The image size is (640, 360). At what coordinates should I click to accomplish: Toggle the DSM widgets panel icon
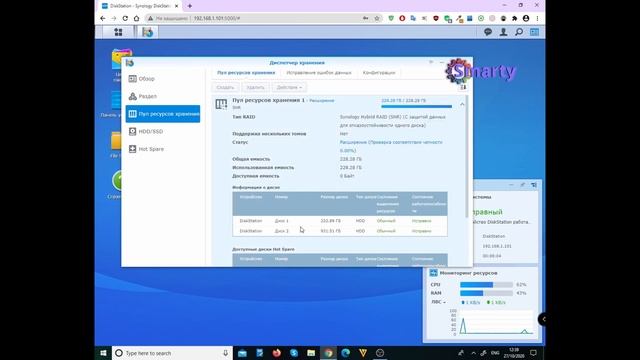click(534, 32)
